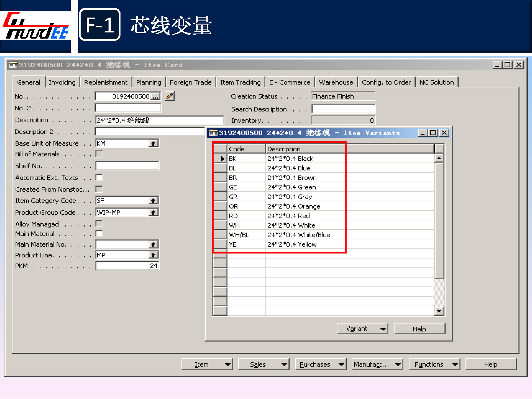
Task: Open the Functions dropdown button
Action: (435, 364)
